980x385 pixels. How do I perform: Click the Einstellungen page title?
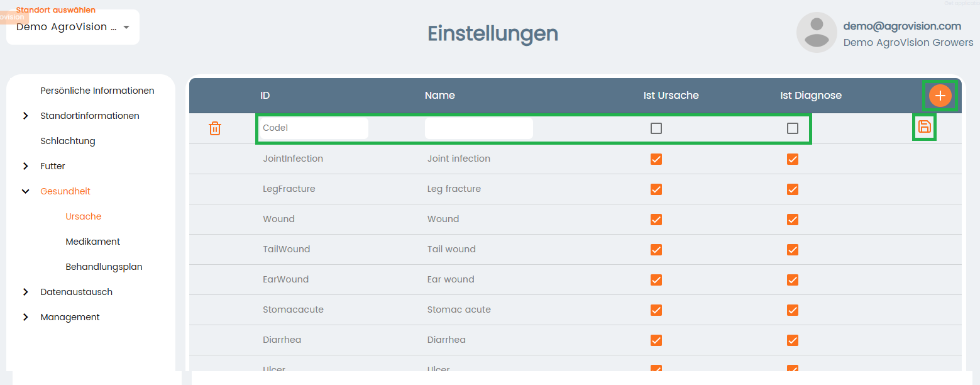click(493, 33)
